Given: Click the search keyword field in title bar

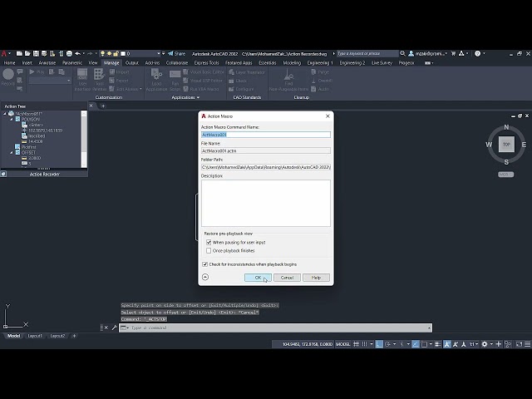Looking at the screenshot, I should coord(367,53).
